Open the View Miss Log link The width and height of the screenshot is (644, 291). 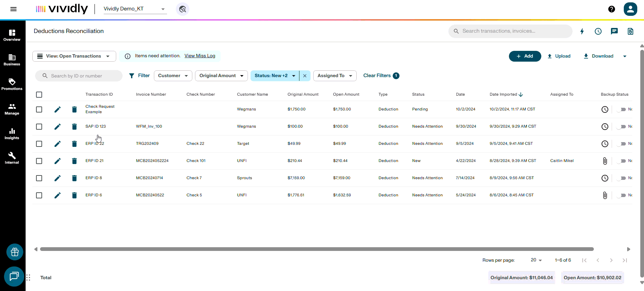point(200,56)
